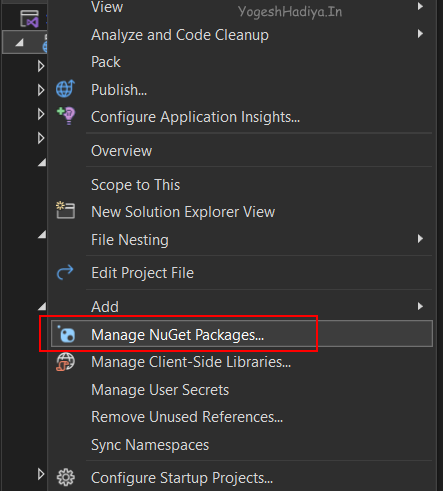
Task: Select Manage NuGet Packages menu entry
Action: pos(242,334)
